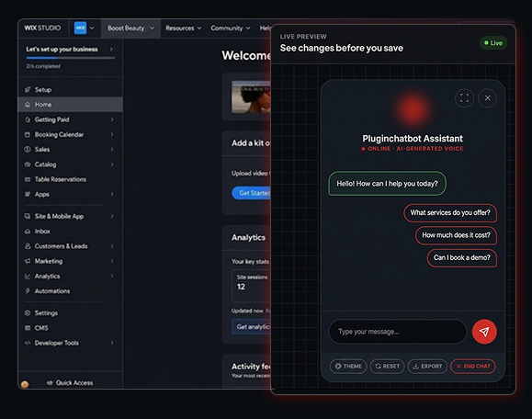Click the CMS icon in sidebar
The image size is (532, 419).
[28, 328]
